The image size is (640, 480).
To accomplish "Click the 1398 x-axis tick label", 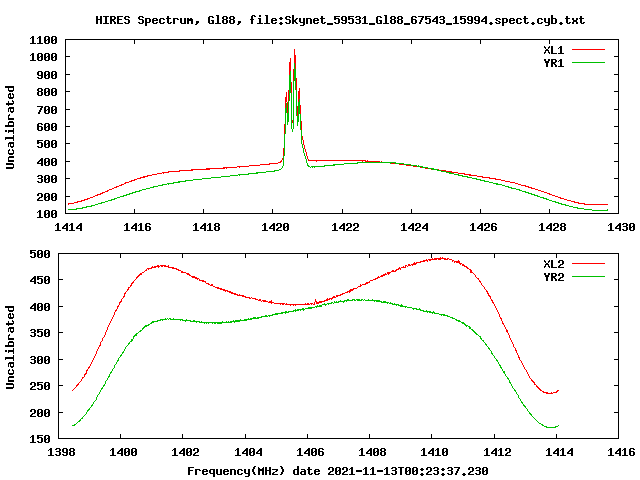I will 62,452.
